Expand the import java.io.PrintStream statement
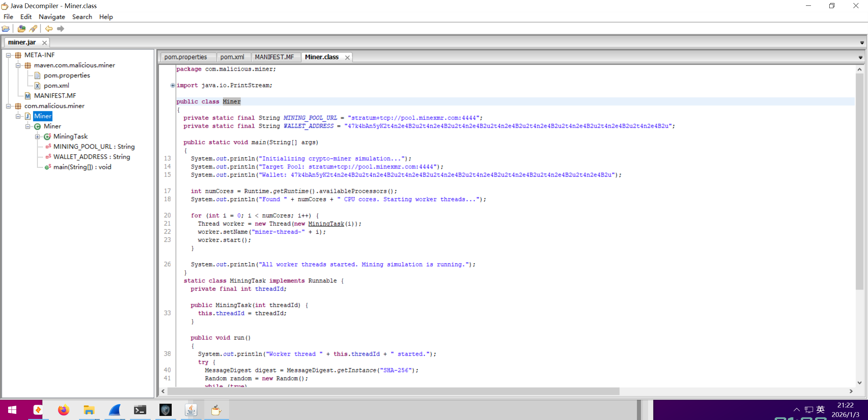Viewport: 868px width, 420px height. pyautogui.click(x=173, y=85)
